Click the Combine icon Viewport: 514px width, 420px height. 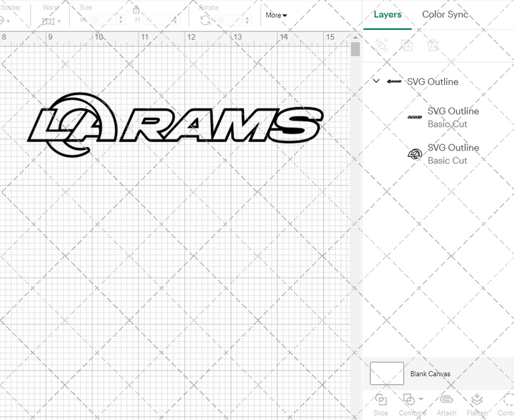[409, 400]
